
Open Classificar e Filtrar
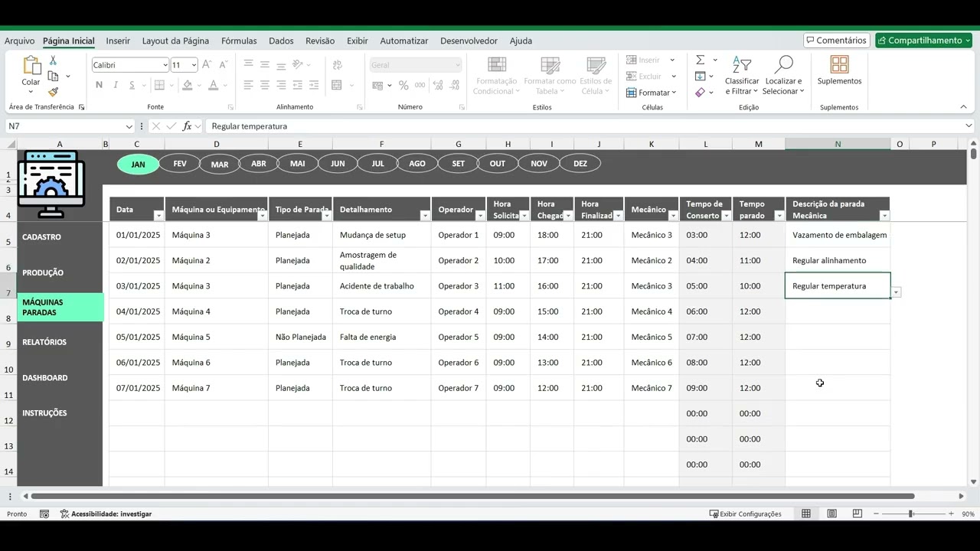tap(742, 75)
